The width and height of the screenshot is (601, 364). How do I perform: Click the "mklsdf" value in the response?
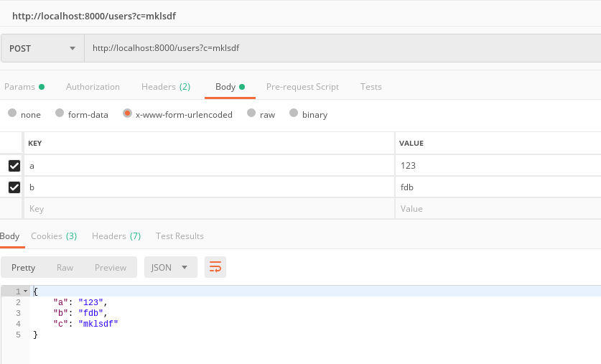pyautogui.click(x=98, y=324)
